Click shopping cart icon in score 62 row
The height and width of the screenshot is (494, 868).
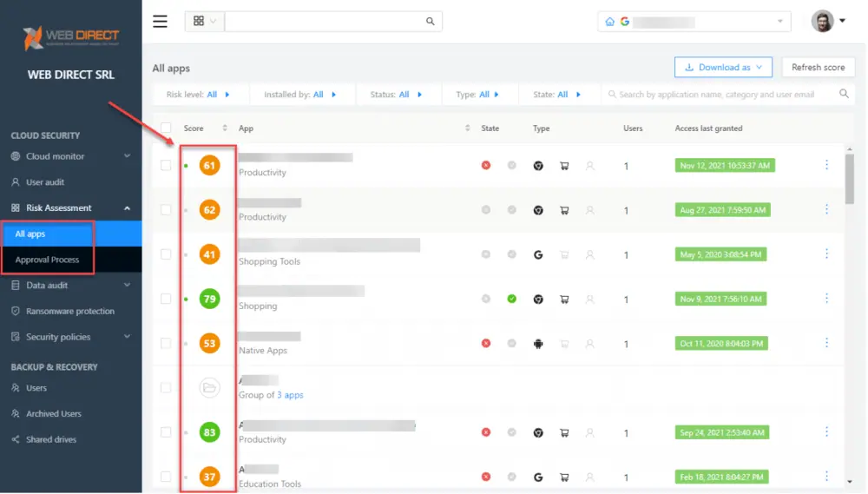coord(564,210)
